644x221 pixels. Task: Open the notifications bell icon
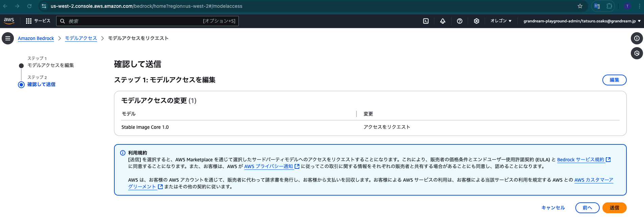click(442, 21)
